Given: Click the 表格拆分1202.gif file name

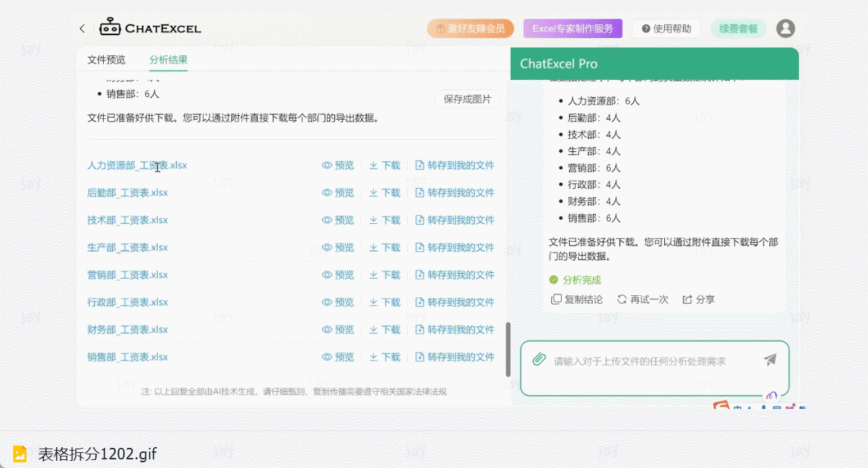Looking at the screenshot, I should point(97,454).
